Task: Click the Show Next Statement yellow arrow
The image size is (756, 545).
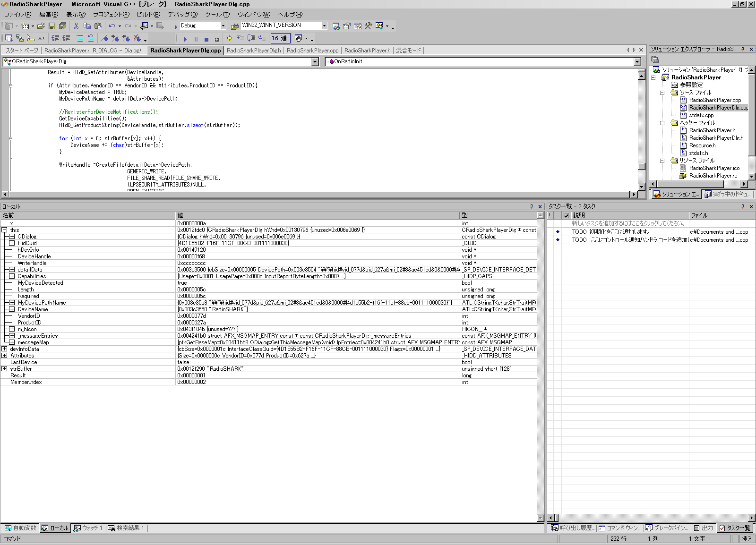Action: click(230, 38)
